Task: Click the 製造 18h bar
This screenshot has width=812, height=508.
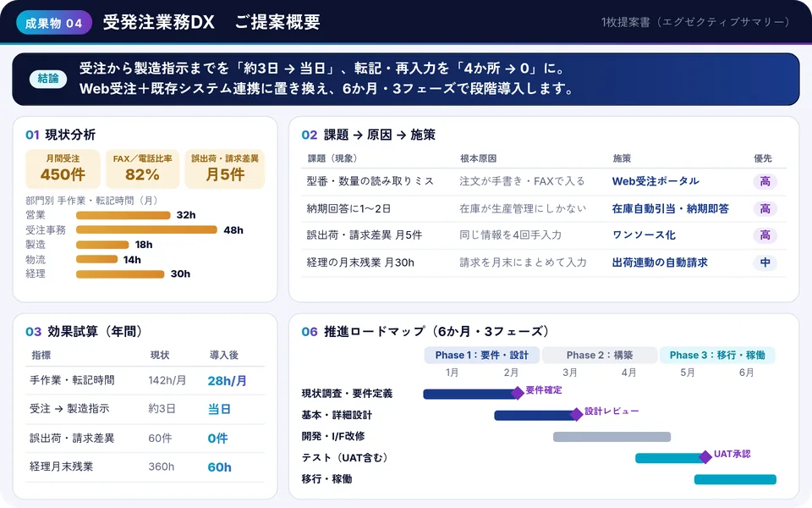Action: 102,245
